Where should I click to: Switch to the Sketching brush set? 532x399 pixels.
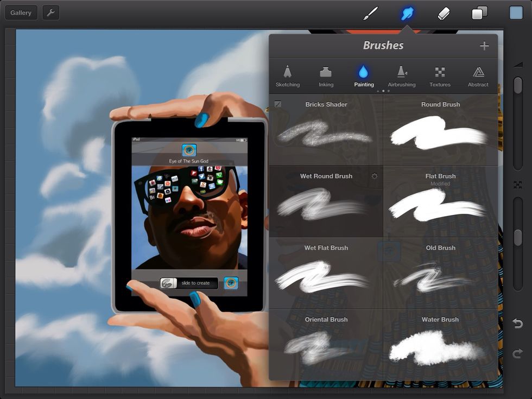click(288, 76)
